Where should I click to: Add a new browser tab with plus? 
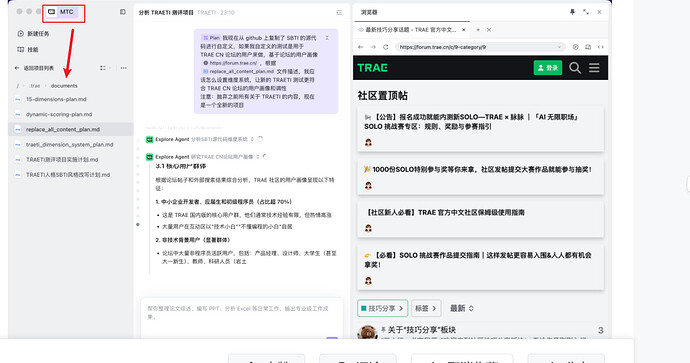[x=478, y=30]
